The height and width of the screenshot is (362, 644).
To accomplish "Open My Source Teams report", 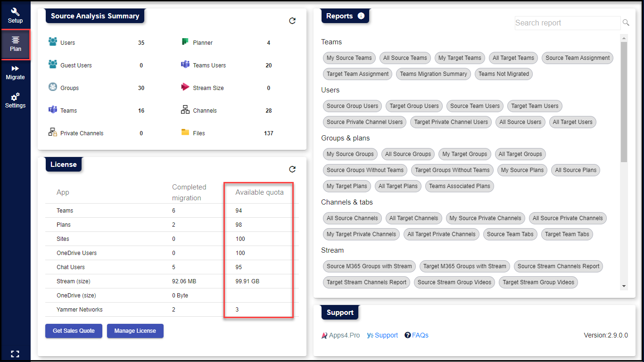I will (349, 58).
